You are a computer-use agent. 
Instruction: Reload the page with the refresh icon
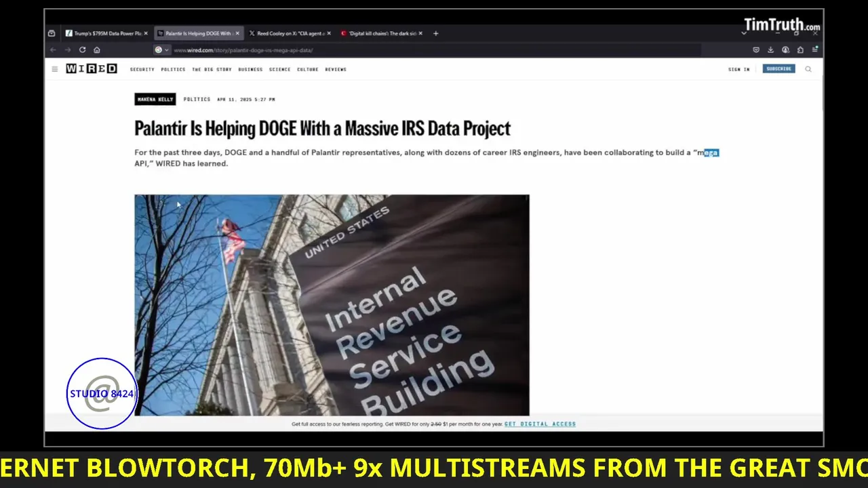(82, 49)
